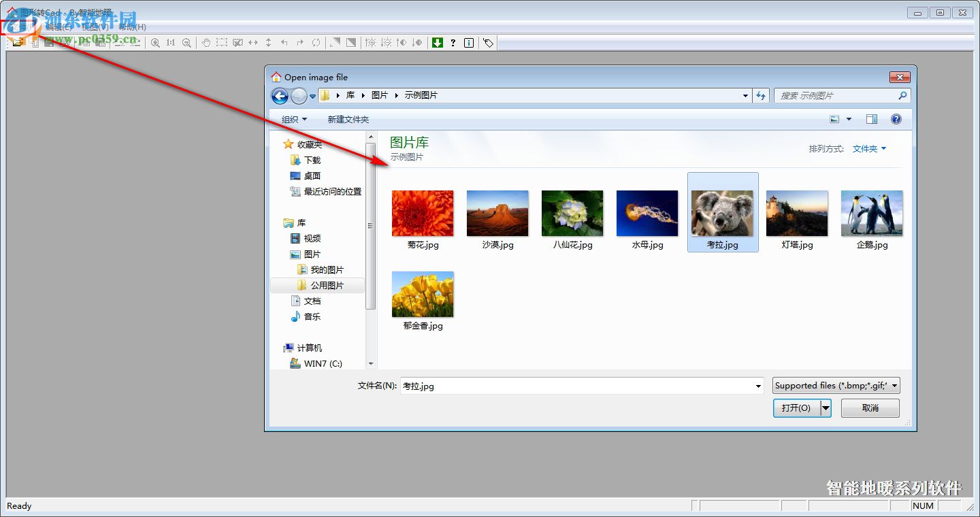
Task: Expand the address bar path dropdown
Action: [745, 95]
